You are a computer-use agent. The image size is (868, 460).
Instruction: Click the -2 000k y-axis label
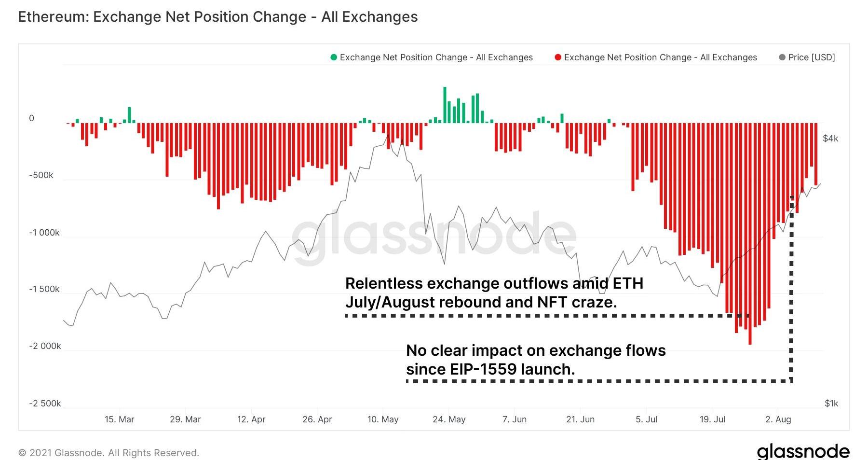[45, 346]
